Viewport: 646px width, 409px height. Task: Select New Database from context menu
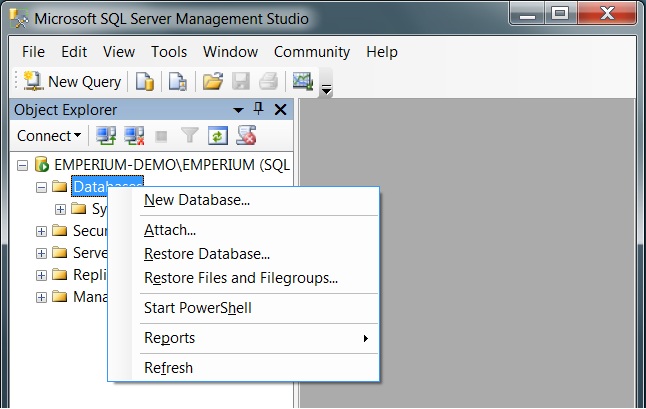pos(197,200)
